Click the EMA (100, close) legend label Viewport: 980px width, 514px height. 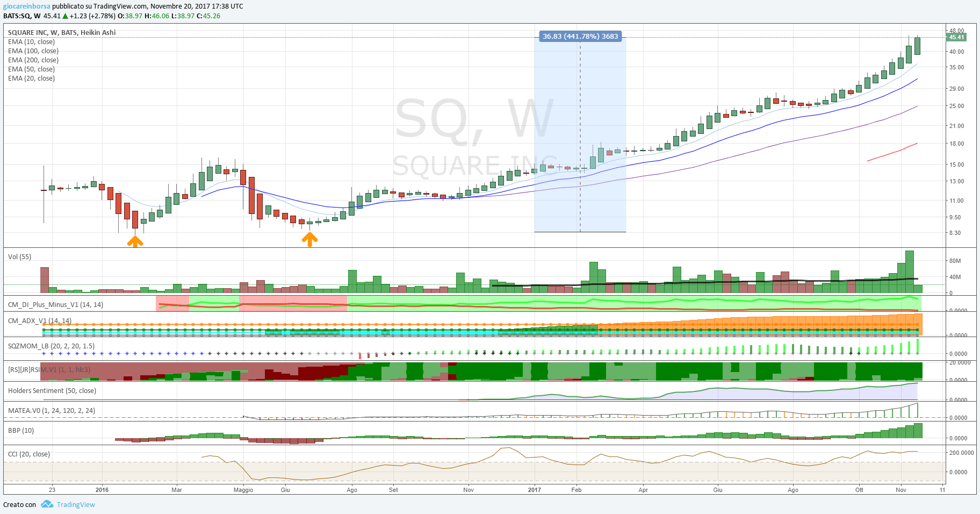(x=33, y=51)
